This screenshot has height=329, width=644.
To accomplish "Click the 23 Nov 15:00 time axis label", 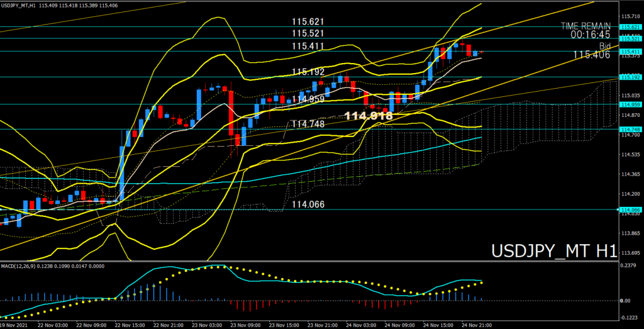I will pos(285,325).
